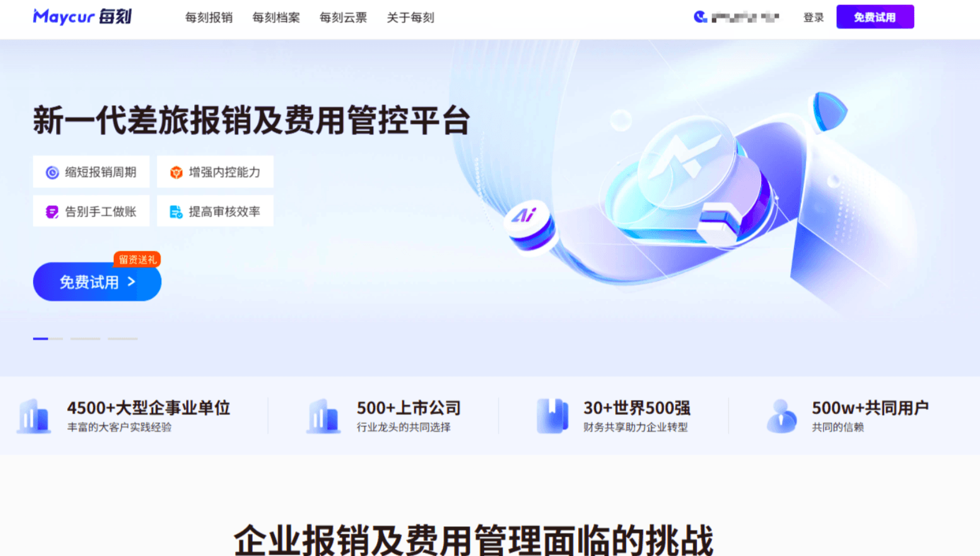Image resolution: width=980 pixels, height=556 pixels.
Task: Click the 30+世界500强 text
Action: point(637,408)
